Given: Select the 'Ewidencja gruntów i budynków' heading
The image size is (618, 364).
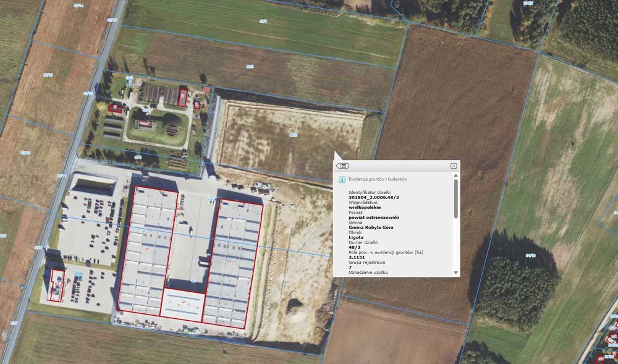Looking at the screenshot, I should coord(378,179).
